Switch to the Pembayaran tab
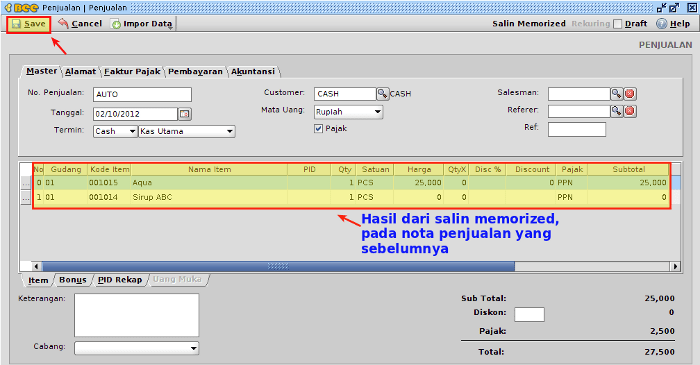Viewport: 700px width, 365px height. coord(195,71)
